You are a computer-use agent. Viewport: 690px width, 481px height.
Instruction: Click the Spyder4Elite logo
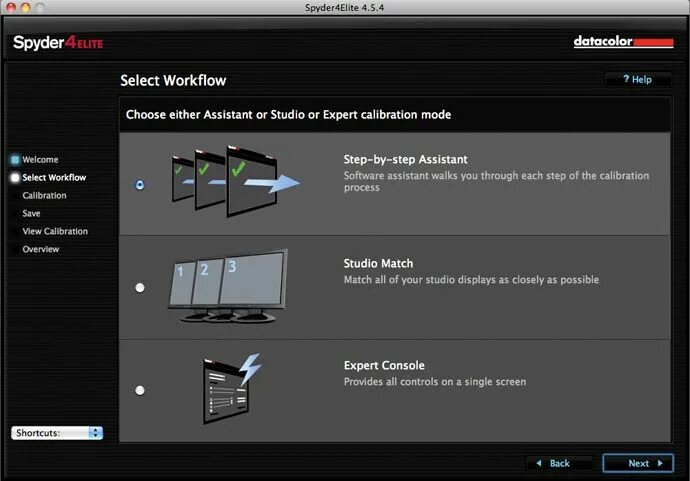click(x=58, y=43)
